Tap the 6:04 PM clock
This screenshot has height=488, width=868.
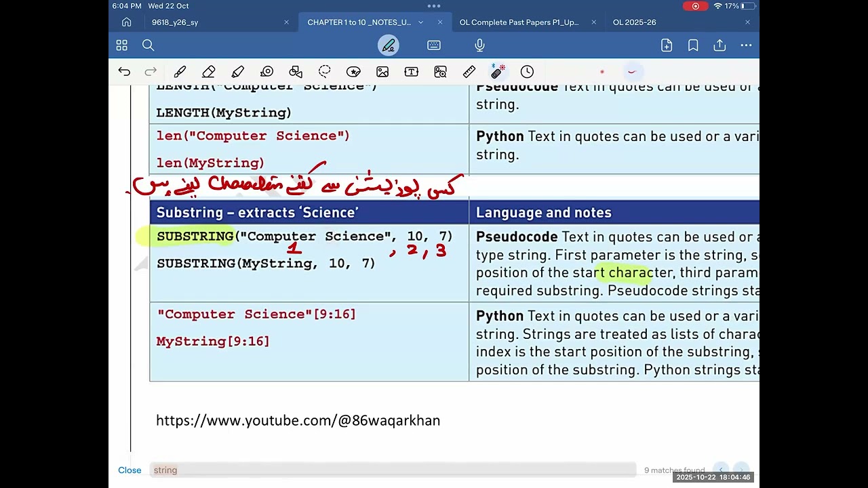[127, 6]
